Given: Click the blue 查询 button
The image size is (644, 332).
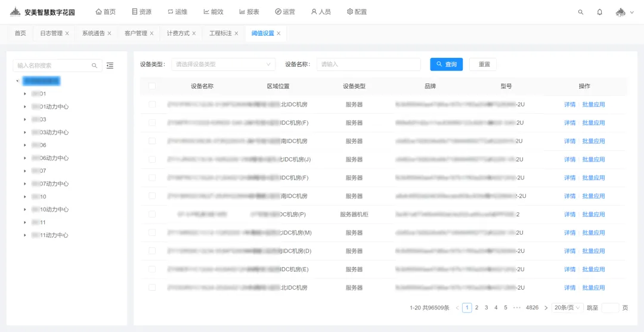Looking at the screenshot, I should (x=446, y=64).
